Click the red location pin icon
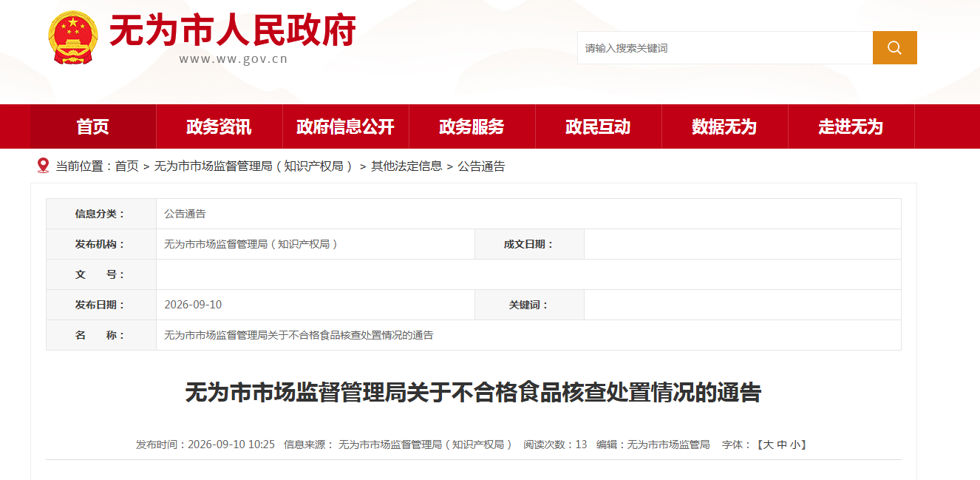 click(43, 166)
